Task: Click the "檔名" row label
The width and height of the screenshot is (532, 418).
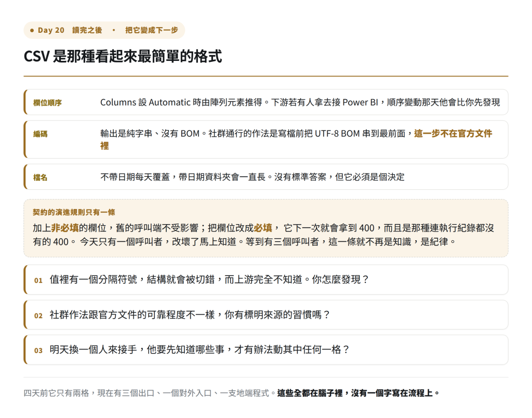Action: tap(41, 178)
